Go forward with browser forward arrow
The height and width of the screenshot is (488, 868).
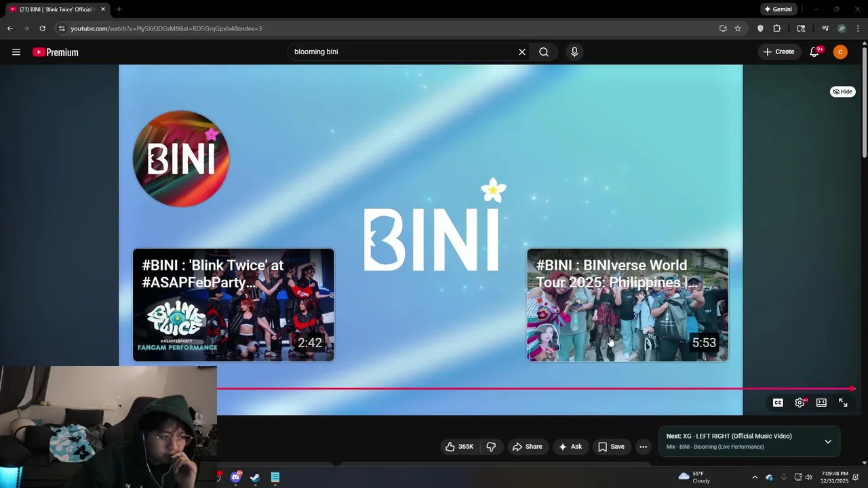click(x=26, y=28)
